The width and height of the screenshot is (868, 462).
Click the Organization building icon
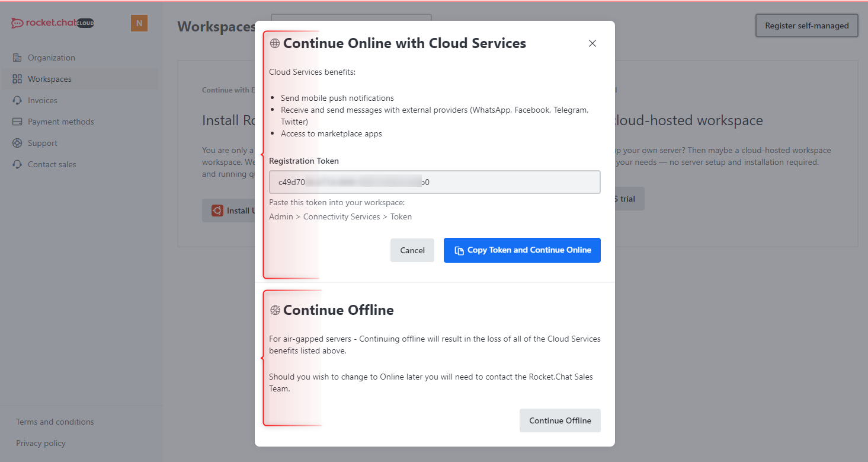17,58
